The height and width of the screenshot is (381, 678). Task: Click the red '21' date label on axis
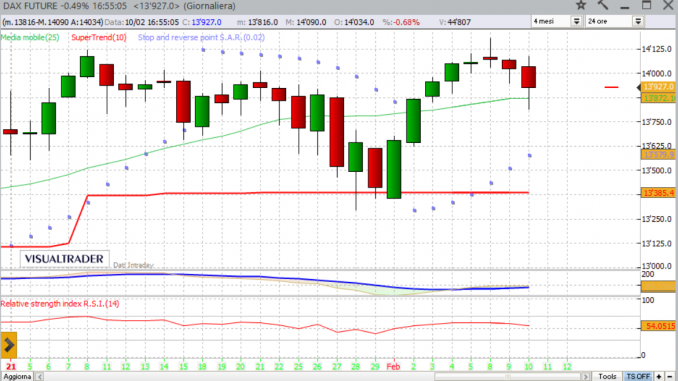[11, 367]
